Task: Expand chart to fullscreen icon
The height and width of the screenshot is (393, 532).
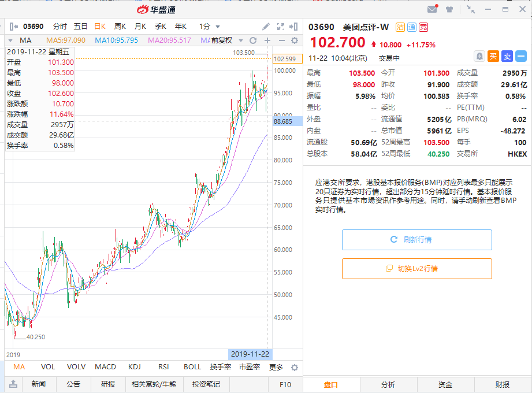Action: pyautogui.click(x=281, y=27)
